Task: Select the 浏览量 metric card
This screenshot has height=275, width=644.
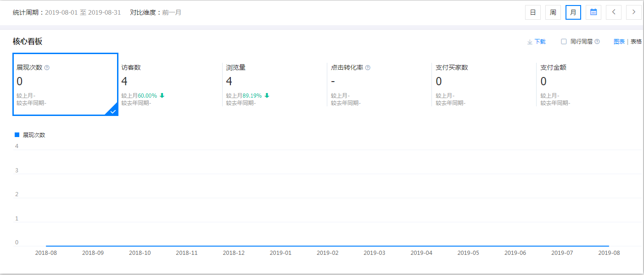Action: click(x=274, y=84)
